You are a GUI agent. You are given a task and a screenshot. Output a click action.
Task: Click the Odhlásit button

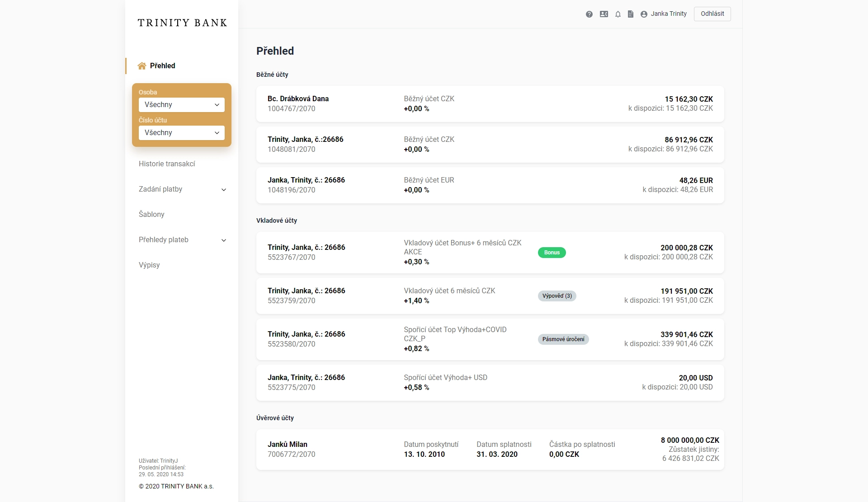coord(712,14)
